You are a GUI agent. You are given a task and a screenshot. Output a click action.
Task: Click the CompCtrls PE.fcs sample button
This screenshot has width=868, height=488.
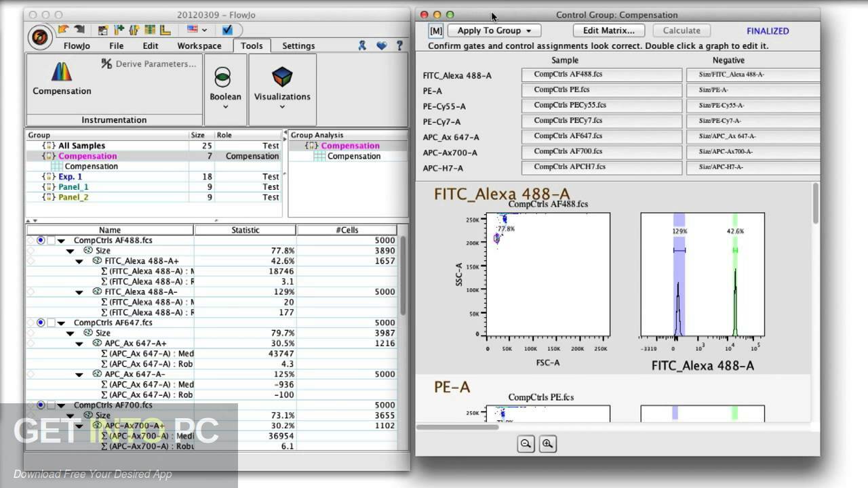601,91
